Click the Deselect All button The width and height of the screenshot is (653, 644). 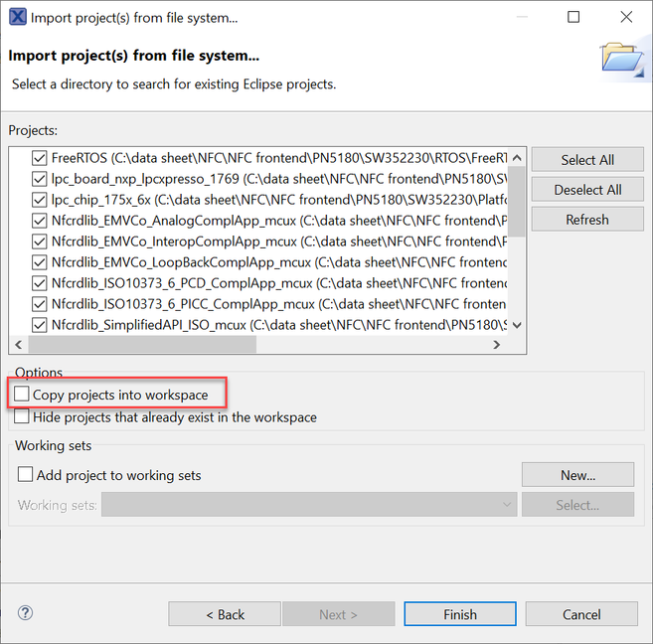point(586,190)
